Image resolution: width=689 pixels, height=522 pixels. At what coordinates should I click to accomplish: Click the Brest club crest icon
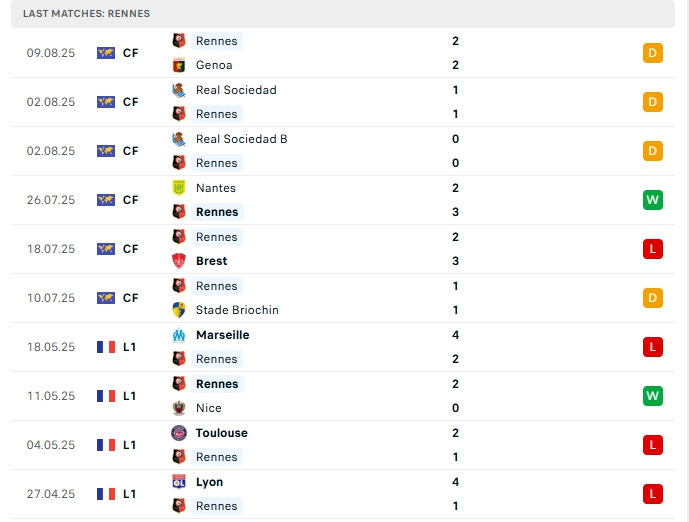point(180,261)
